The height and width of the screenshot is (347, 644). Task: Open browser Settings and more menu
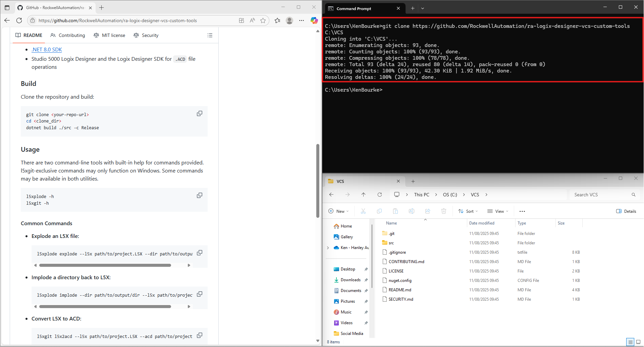pyautogui.click(x=302, y=20)
